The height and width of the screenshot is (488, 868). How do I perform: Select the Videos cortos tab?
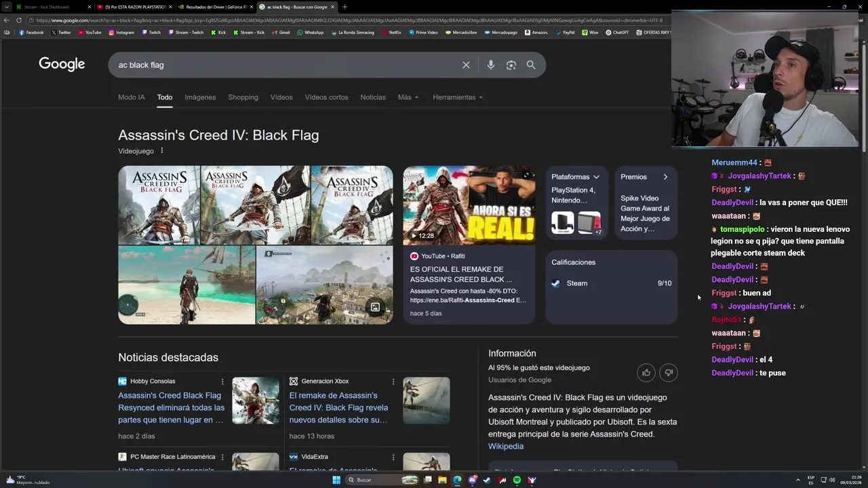coord(326,97)
